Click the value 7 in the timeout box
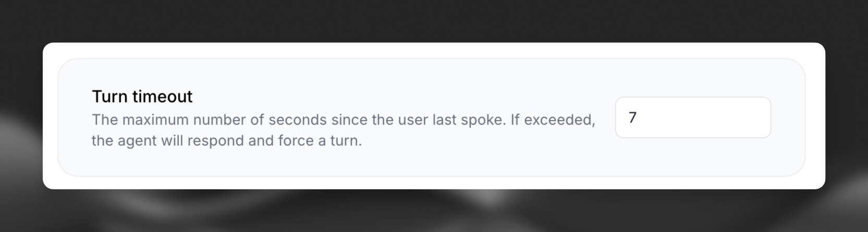Screen dimensions: 868x232 point(632,118)
